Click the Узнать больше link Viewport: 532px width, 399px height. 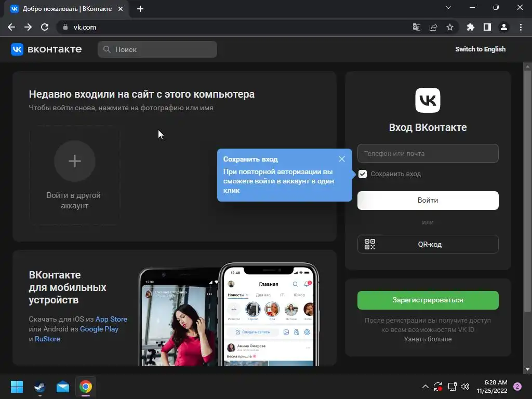[x=428, y=339]
